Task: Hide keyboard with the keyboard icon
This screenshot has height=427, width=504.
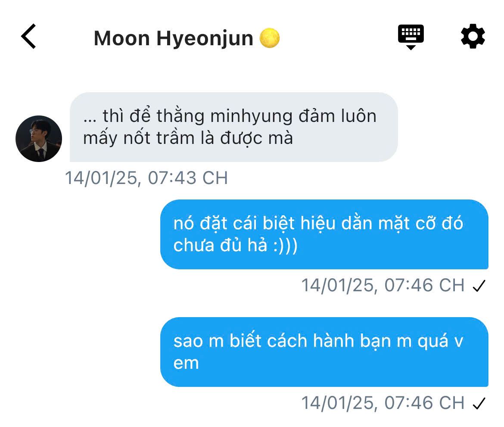Action: coord(411,37)
